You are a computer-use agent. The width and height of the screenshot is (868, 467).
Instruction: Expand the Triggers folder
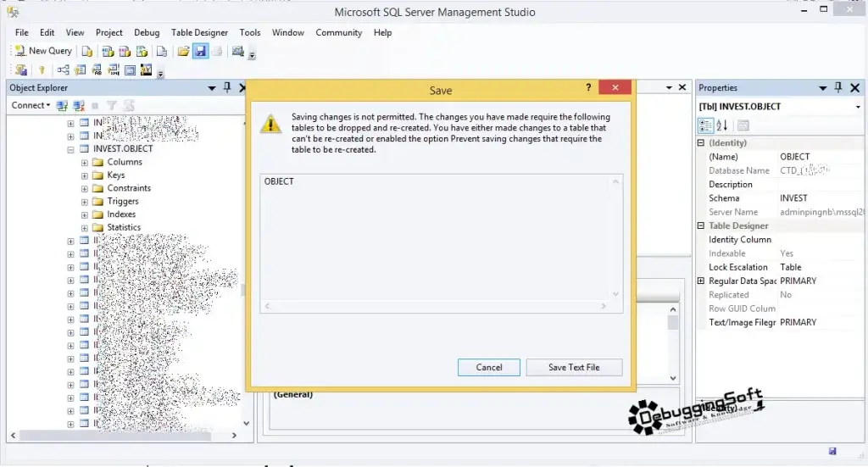[x=84, y=202]
